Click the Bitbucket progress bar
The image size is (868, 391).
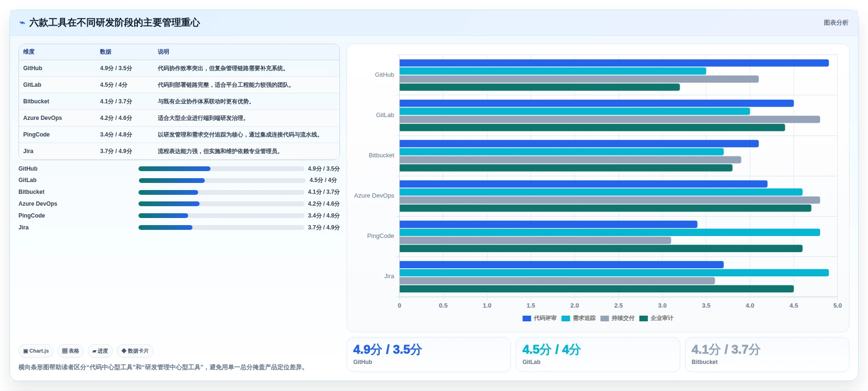(x=221, y=192)
